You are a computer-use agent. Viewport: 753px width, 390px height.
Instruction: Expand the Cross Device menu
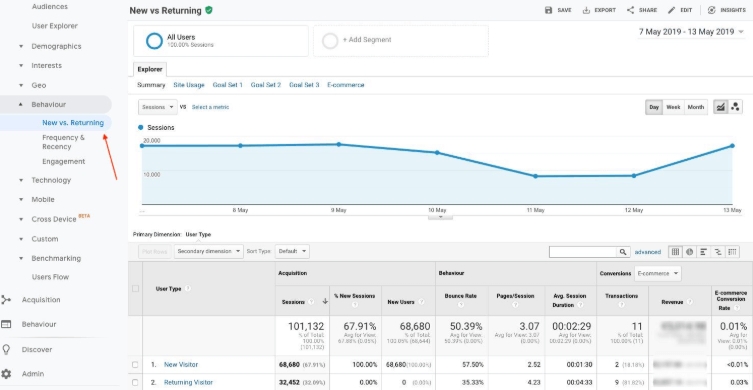click(x=54, y=219)
